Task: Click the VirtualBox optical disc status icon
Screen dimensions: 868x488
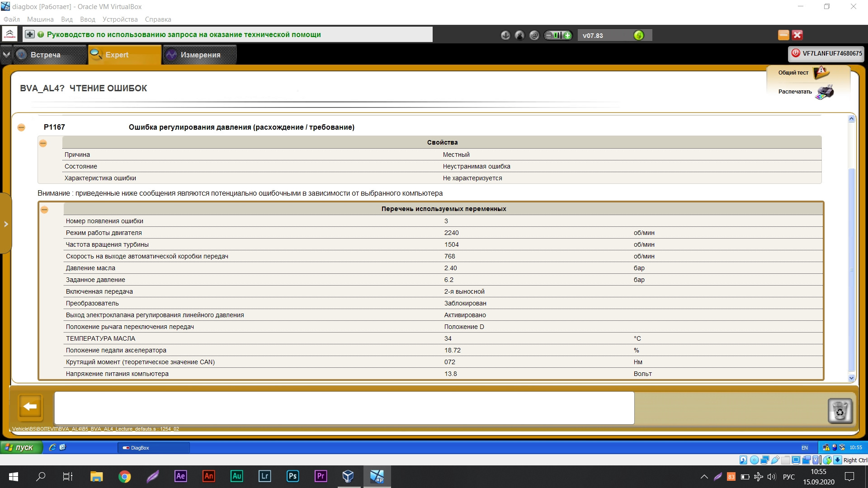Action: point(754,460)
